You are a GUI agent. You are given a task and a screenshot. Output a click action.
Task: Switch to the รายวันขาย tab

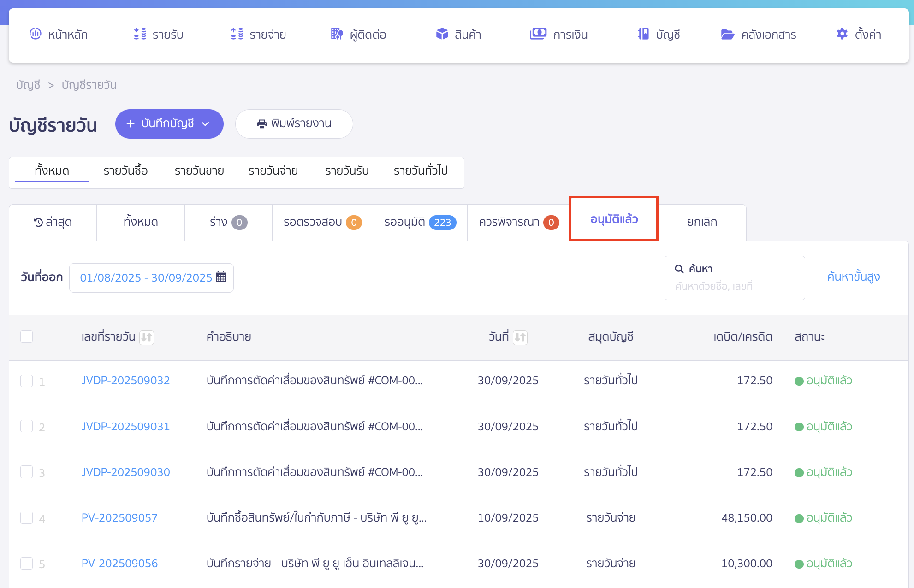pyautogui.click(x=199, y=171)
